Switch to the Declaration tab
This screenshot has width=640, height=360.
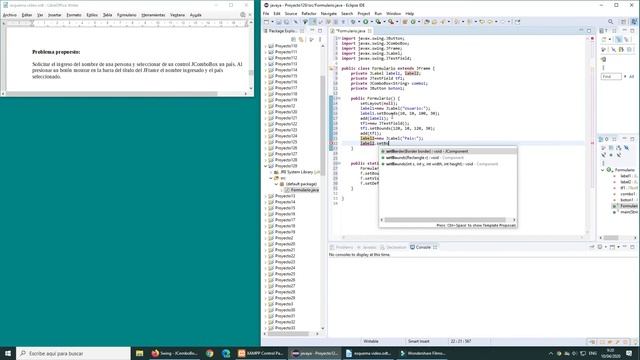pos(393,247)
